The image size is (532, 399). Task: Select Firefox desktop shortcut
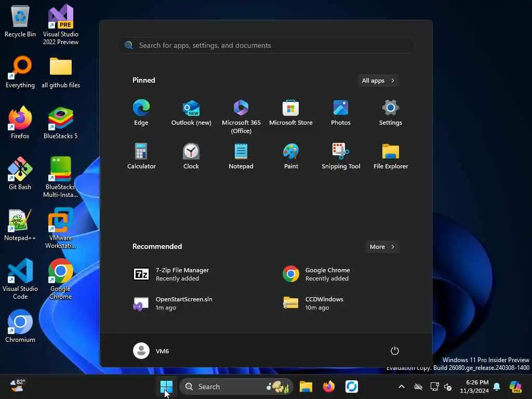(x=20, y=123)
